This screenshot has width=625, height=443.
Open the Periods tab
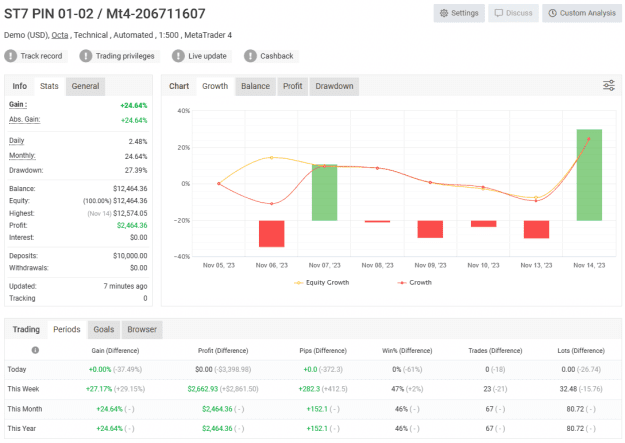pos(67,329)
